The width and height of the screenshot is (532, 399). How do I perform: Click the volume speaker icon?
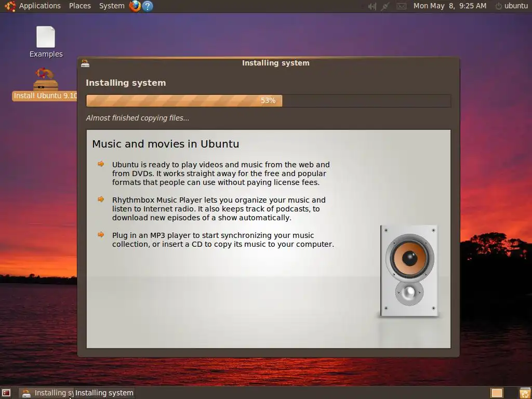click(372, 6)
